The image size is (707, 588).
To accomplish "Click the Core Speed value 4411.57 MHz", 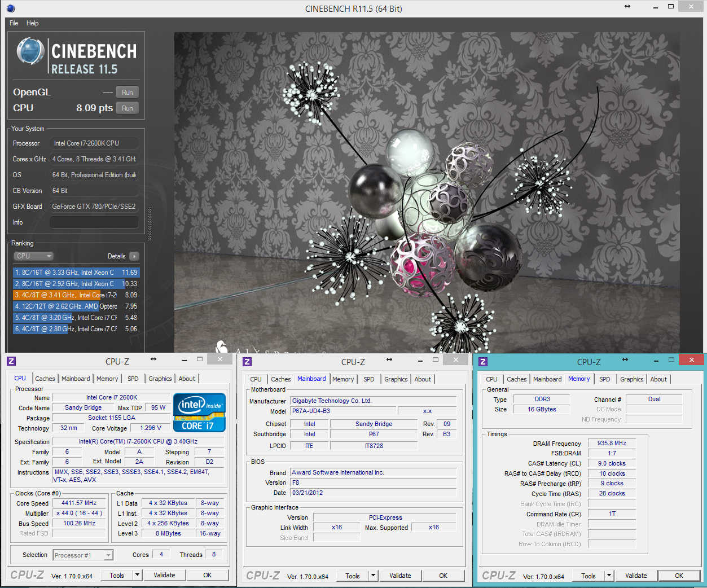I will tap(79, 503).
